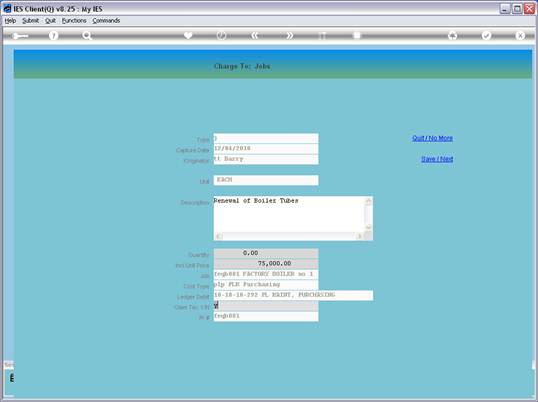The image size is (538, 402).
Task: Open the help question mark icon
Action: click(54, 36)
